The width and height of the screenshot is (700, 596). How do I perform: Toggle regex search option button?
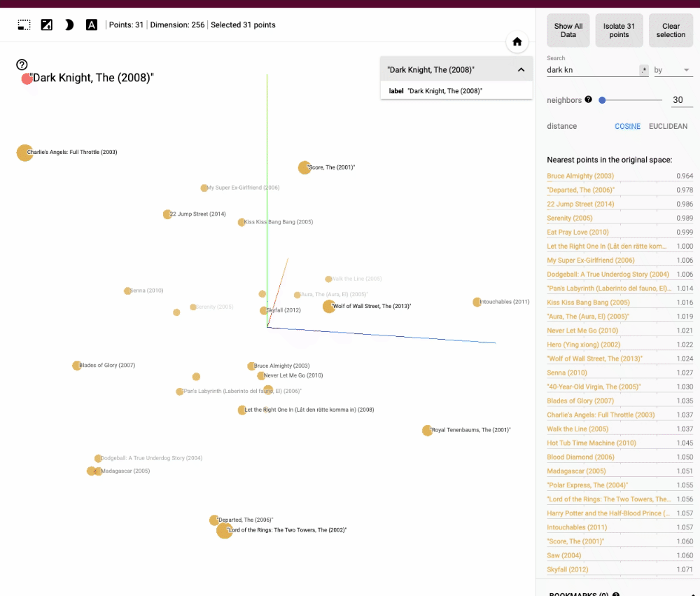[x=644, y=70]
